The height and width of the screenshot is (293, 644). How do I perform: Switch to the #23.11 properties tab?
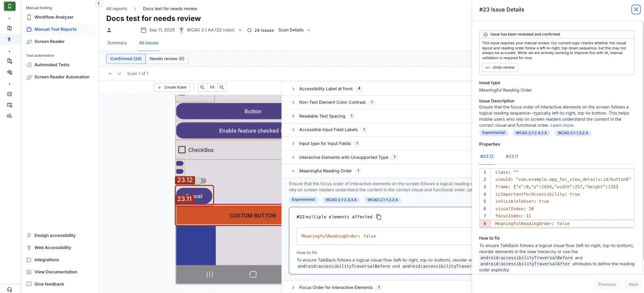click(x=512, y=156)
